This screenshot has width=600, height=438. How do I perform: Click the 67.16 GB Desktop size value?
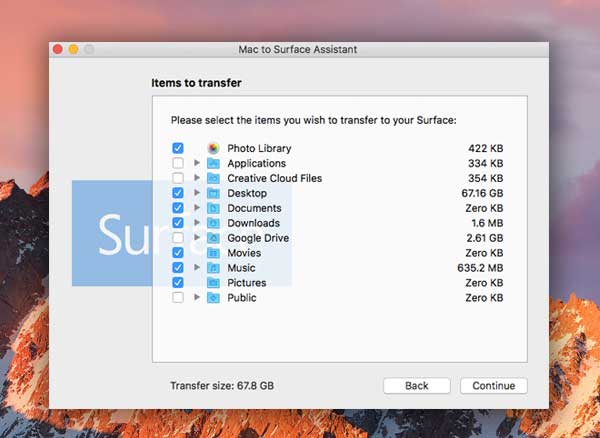coord(482,193)
